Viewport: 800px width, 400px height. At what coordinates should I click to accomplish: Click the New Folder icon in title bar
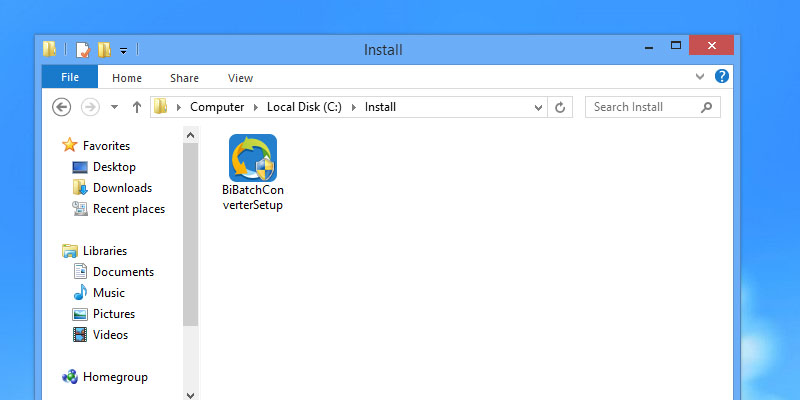click(104, 49)
